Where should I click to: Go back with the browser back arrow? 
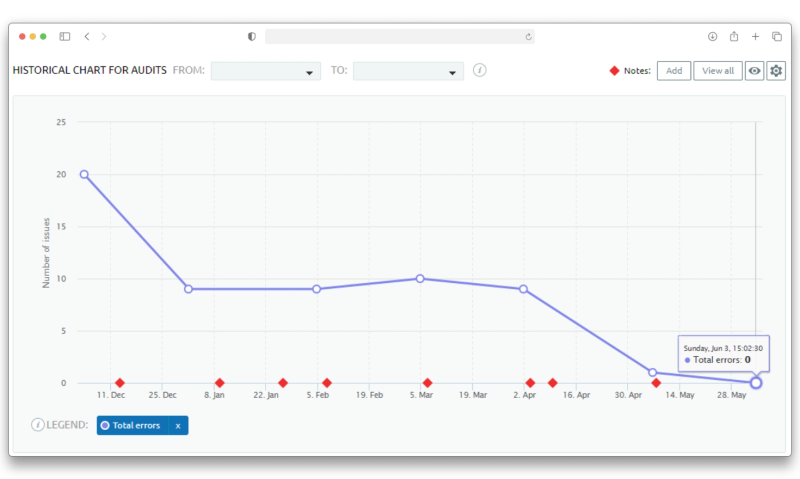click(87, 36)
